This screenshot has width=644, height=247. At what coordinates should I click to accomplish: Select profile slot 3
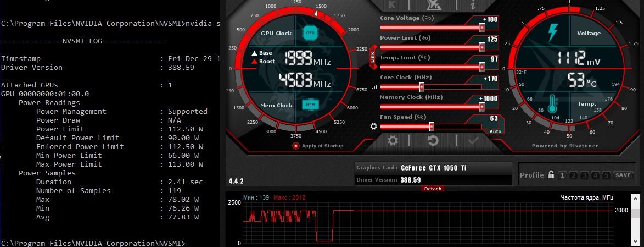pyautogui.click(x=585, y=175)
